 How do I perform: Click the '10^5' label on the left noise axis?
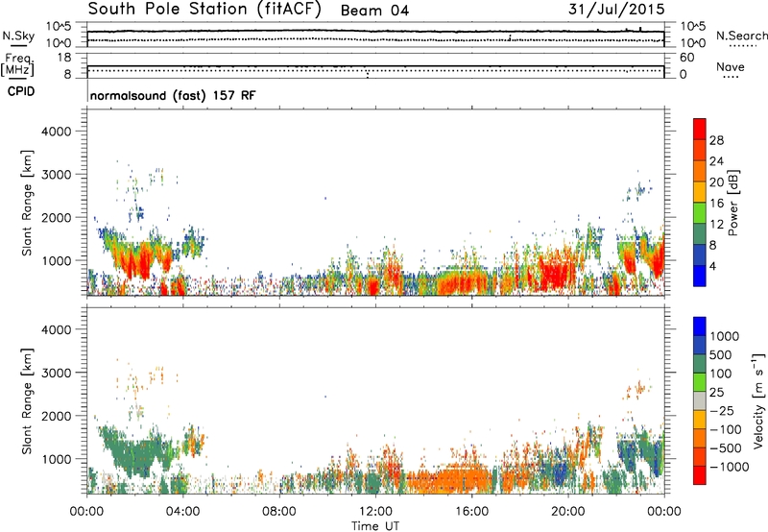pyautogui.click(x=59, y=27)
